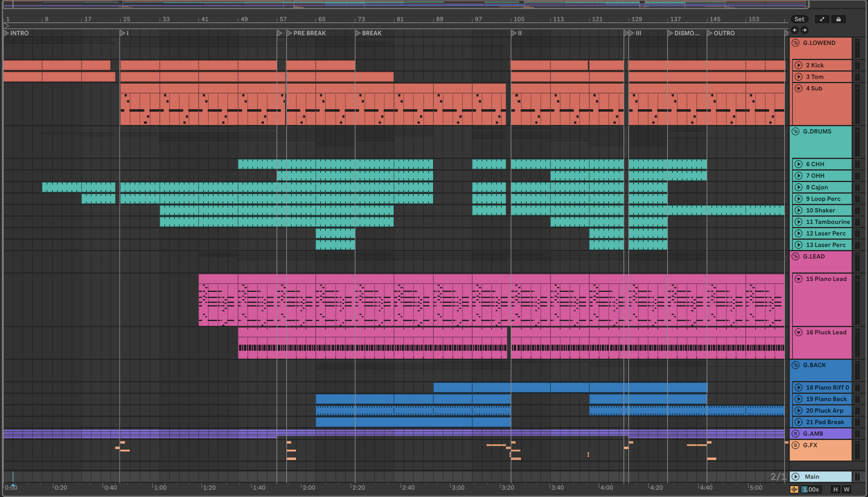This screenshot has height=497, width=868.
Task: Select the 10 Shaker track name
Action: point(821,210)
